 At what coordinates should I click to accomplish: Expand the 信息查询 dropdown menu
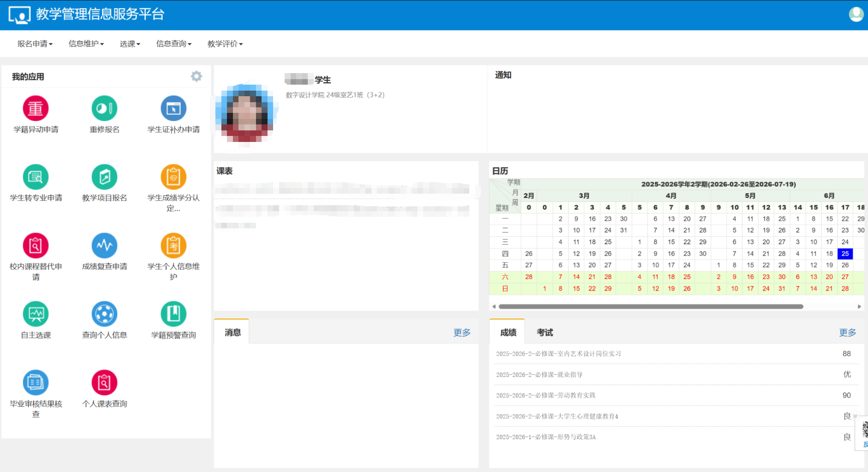pyautogui.click(x=174, y=44)
